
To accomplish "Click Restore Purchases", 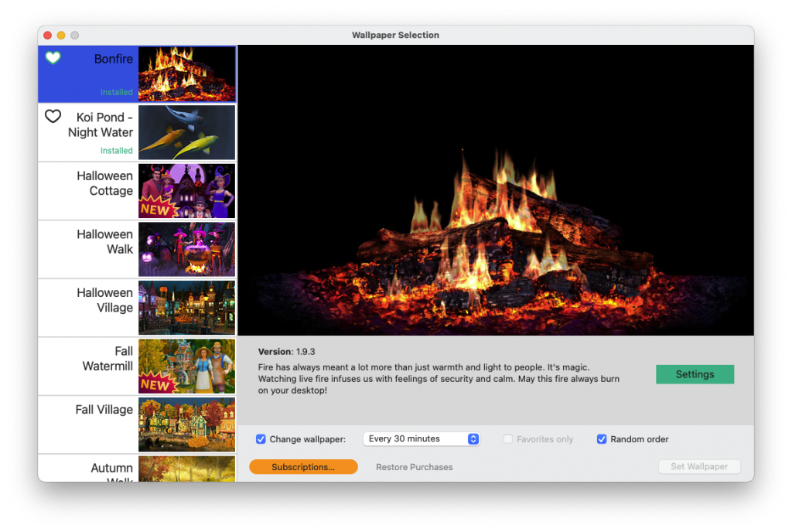I will 415,467.
